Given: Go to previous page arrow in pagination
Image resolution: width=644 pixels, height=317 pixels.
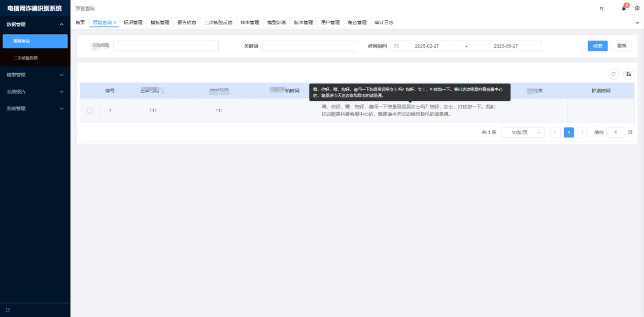Looking at the screenshot, I should point(555,132).
